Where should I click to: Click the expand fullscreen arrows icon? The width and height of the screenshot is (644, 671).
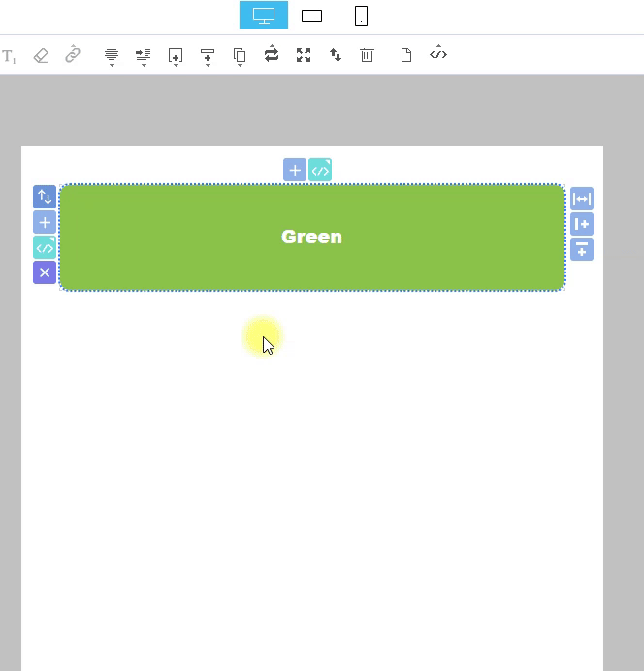click(x=304, y=55)
